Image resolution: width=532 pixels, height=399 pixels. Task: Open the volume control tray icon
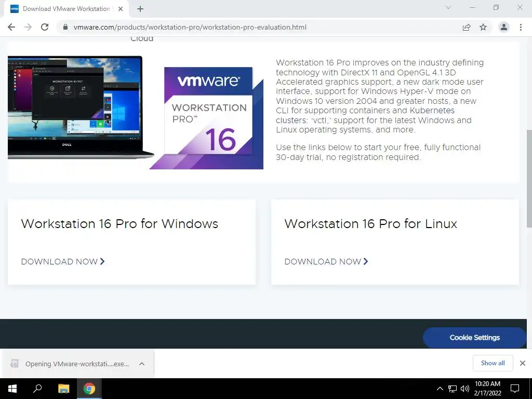coord(465,389)
